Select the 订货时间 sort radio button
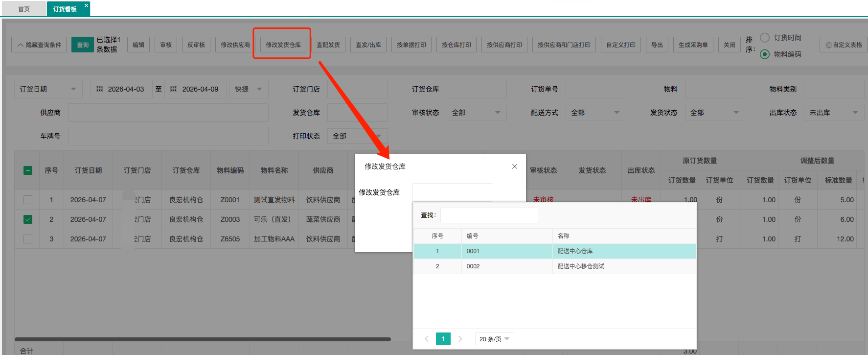Viewport: 868px width, 355px height. click(765, 38)
